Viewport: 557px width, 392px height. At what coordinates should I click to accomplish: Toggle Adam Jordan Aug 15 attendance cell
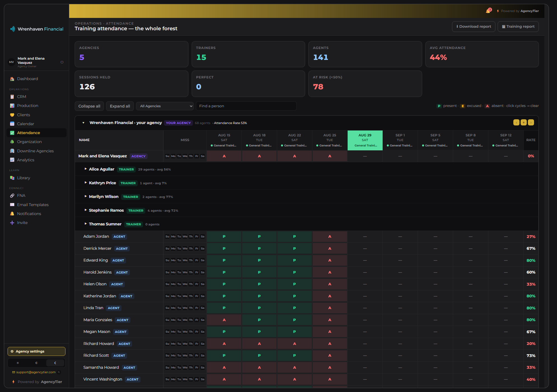tap(224, 237)
